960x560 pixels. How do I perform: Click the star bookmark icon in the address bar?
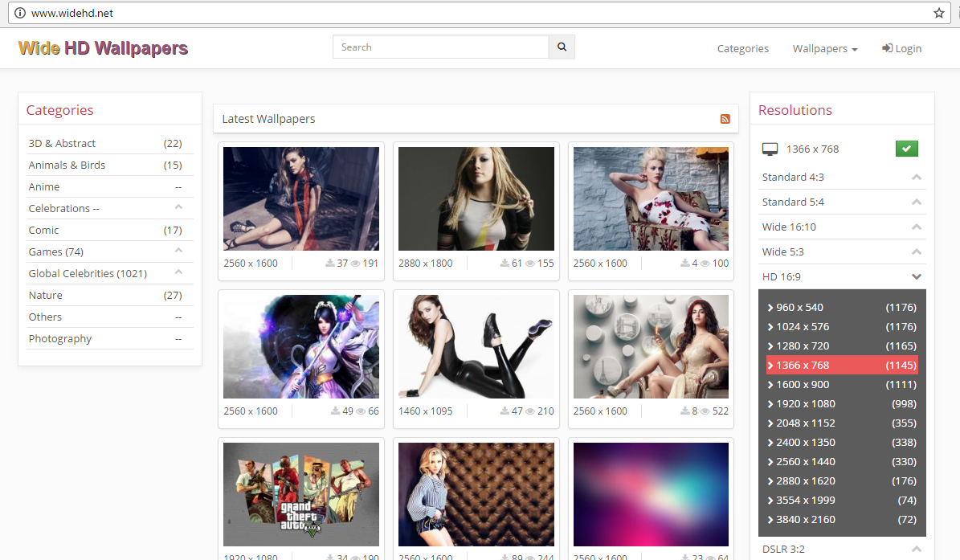point(938,13)
